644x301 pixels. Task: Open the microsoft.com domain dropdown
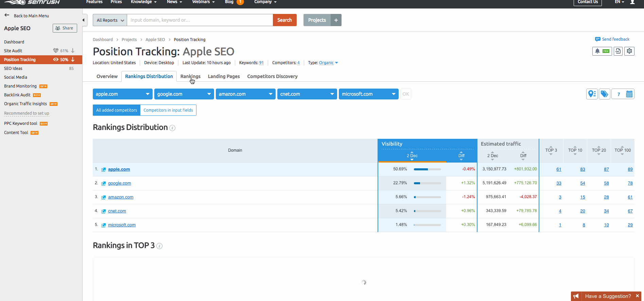coord(369,94)
